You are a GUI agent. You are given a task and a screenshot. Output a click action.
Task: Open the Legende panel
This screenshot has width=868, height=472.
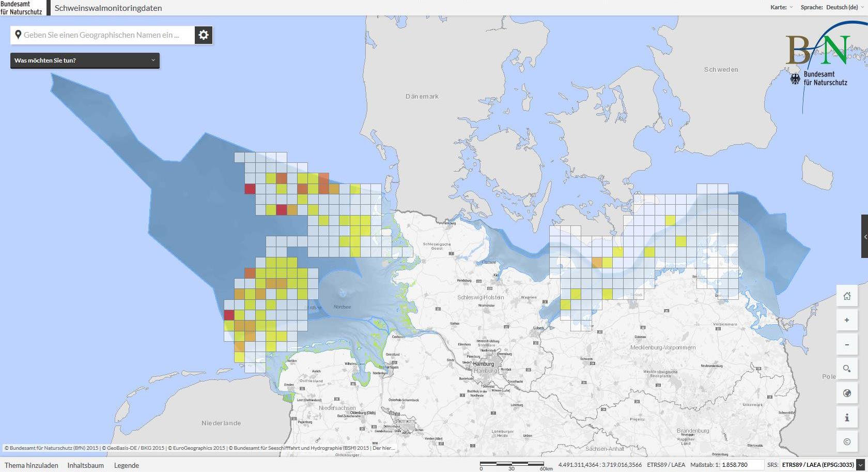[x=127, y=465]
